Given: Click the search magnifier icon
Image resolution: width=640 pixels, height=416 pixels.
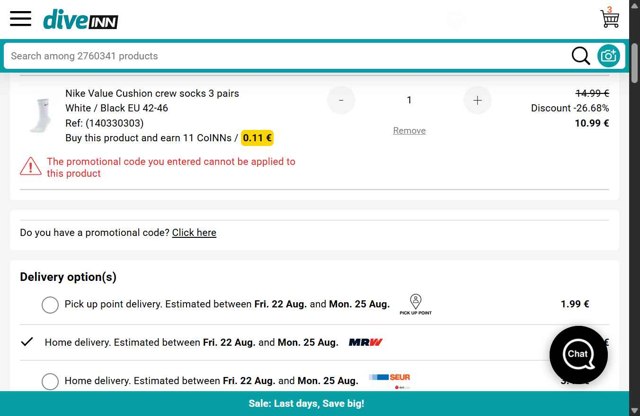Looking at the screenshot, I should [580, 56].
